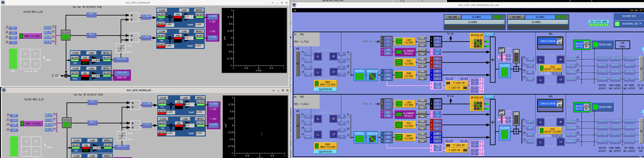Turn RM1 MASTER SWITCH to OFF
The image size is (644, 158).
586,43
